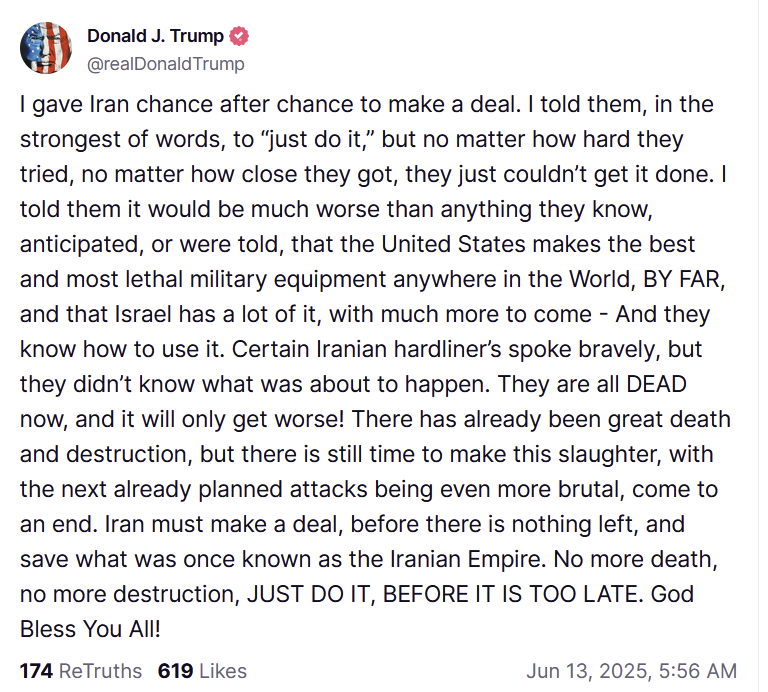View the 619 Likes list
The width and height of the screenshot is (768, 692).
coord(202,670)
